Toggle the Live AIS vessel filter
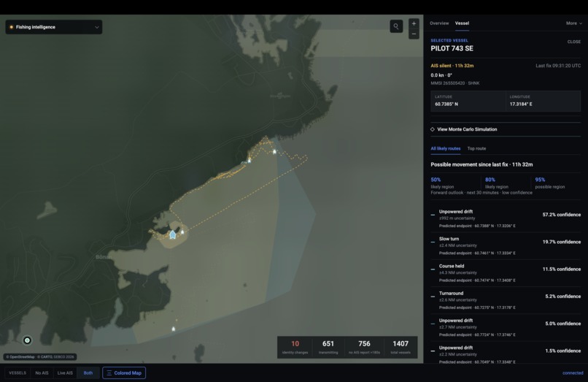The image size is (588, 382). 65,373
